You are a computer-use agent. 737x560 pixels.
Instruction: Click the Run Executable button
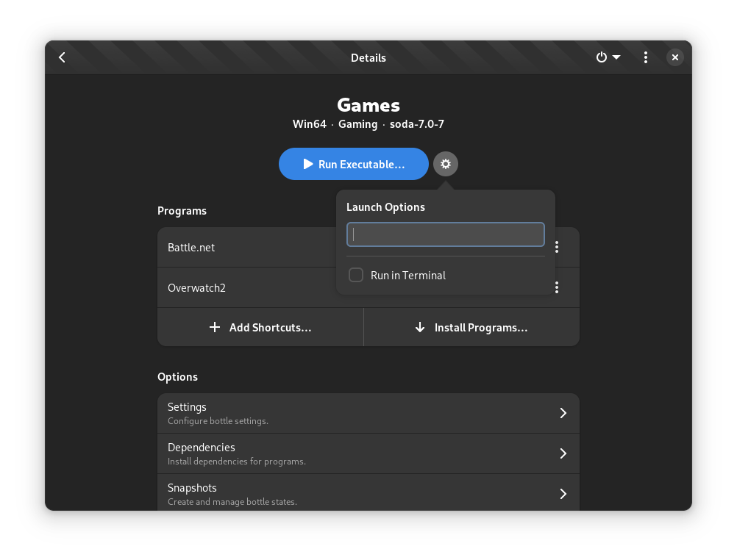[x=353, y=164]
